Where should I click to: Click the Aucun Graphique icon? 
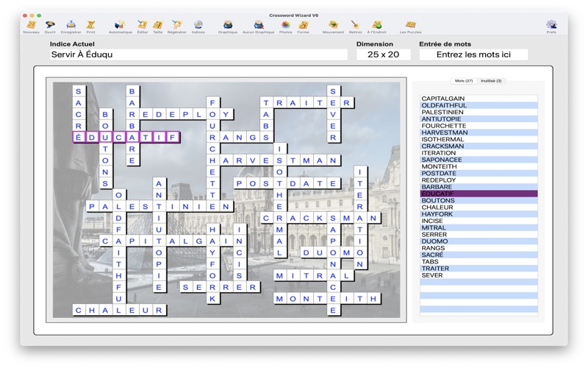pos(259,25)
